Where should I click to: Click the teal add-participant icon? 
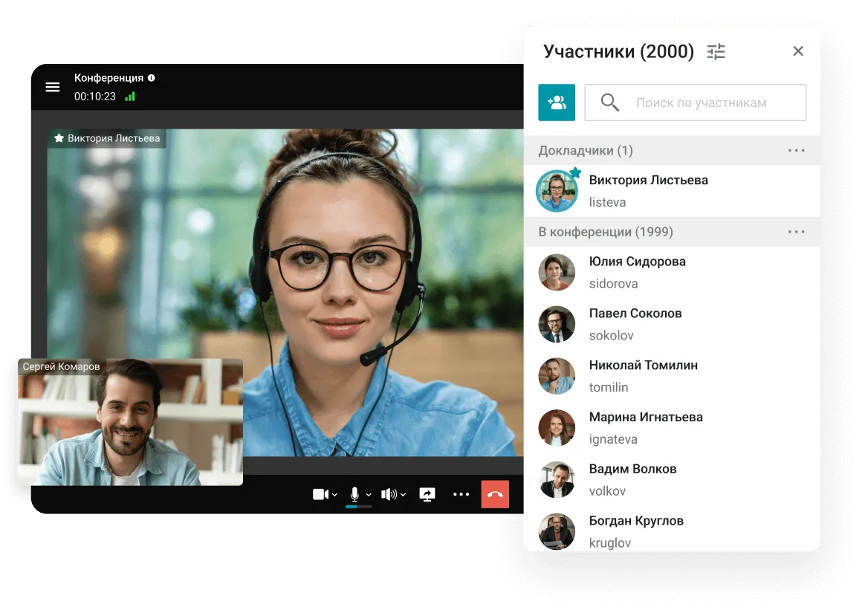[x=557, y=102]
